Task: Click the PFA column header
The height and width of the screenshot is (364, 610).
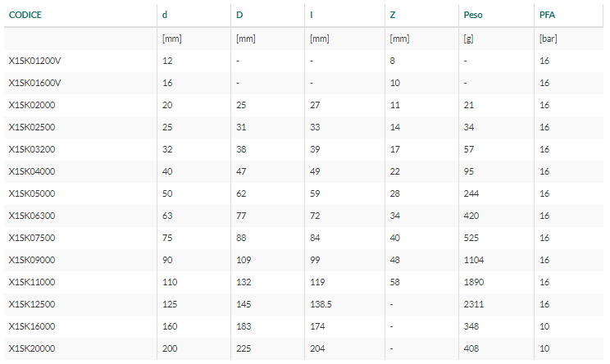Action: click(x=548, y=15)
